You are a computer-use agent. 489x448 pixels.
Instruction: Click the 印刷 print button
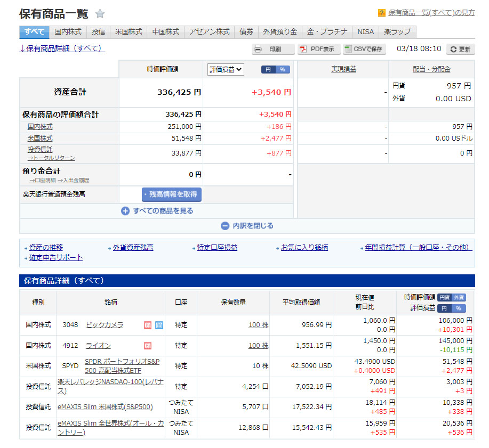273,49
